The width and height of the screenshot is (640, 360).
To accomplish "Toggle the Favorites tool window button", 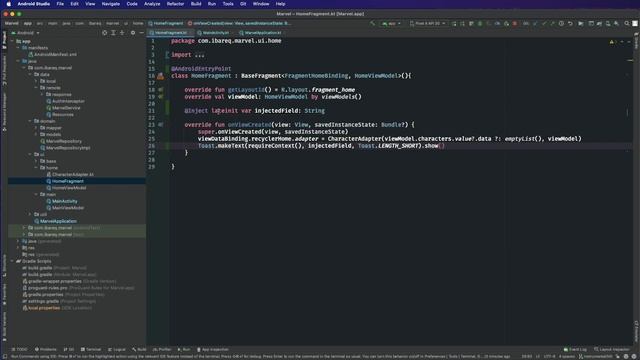I will [4, 295].
